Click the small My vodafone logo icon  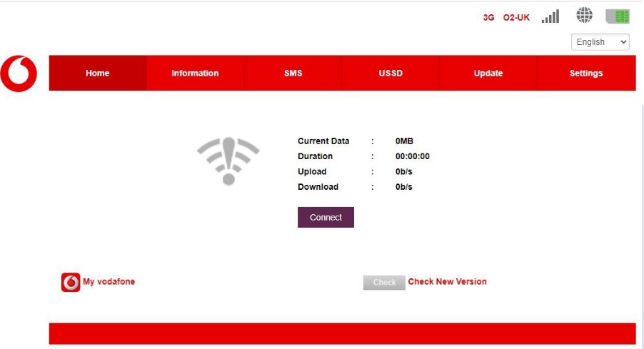(71, 283)
